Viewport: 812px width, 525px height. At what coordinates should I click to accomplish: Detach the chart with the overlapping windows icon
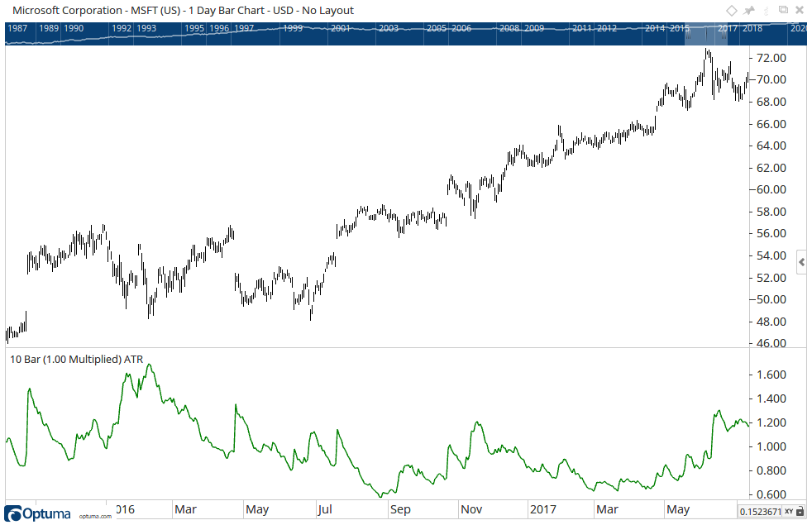coord(783,10)
